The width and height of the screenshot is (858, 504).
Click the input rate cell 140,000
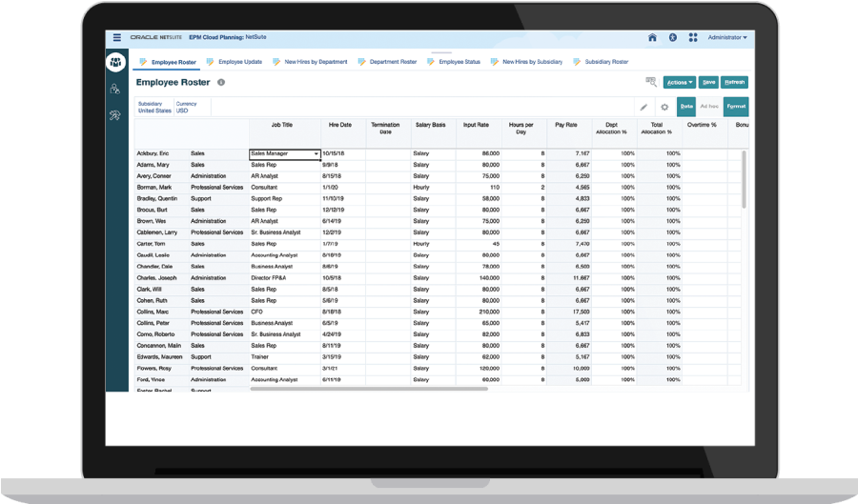click(x=479, y=278)
